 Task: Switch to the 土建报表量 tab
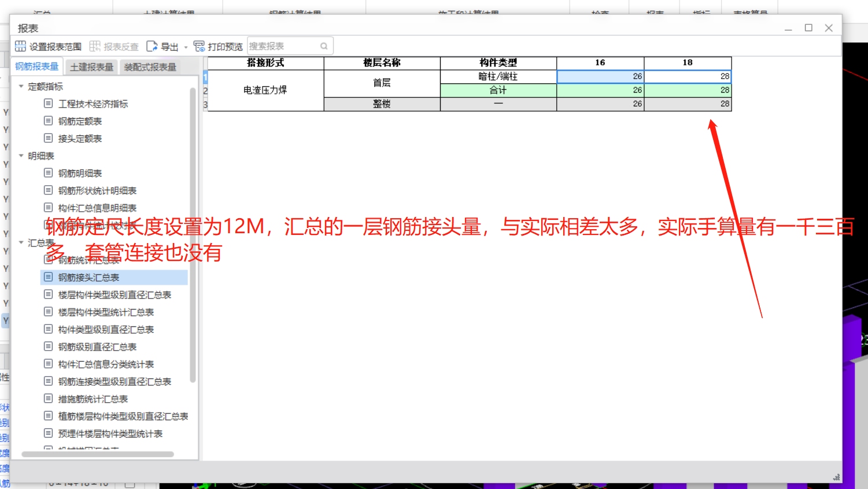(x=91, y=67)
